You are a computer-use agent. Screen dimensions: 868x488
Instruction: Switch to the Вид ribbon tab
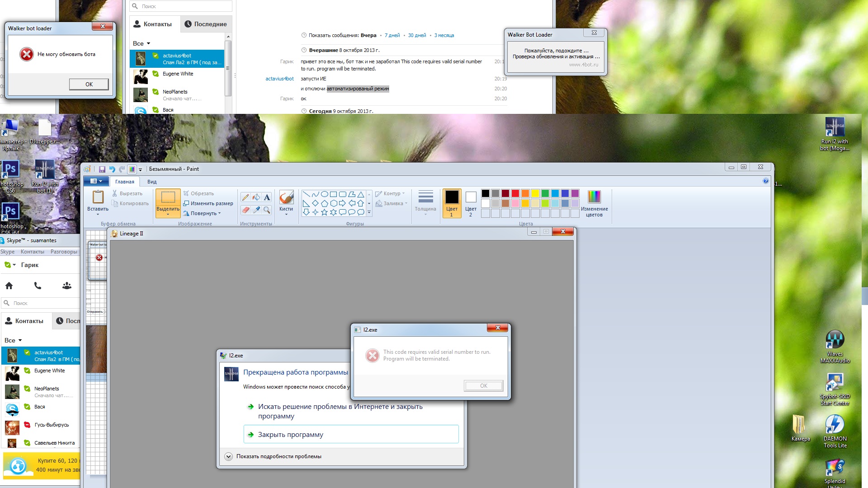(152, 182)
